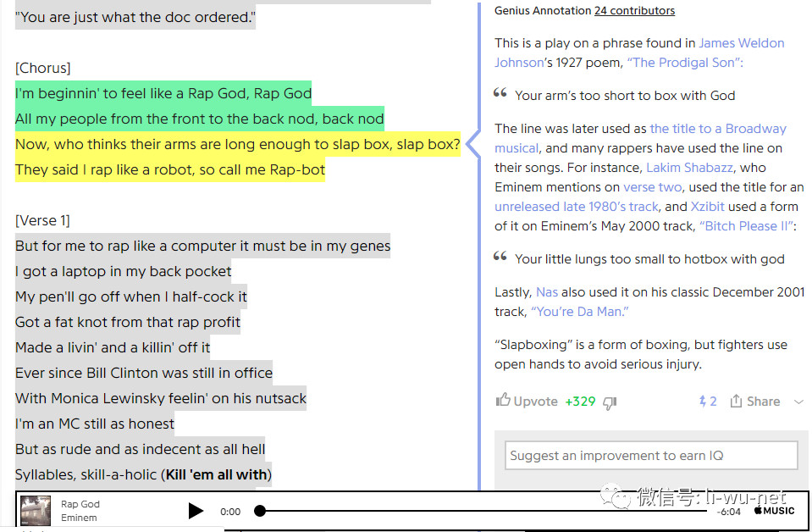Open the 24 contributors link

click(x=634, y=10)
